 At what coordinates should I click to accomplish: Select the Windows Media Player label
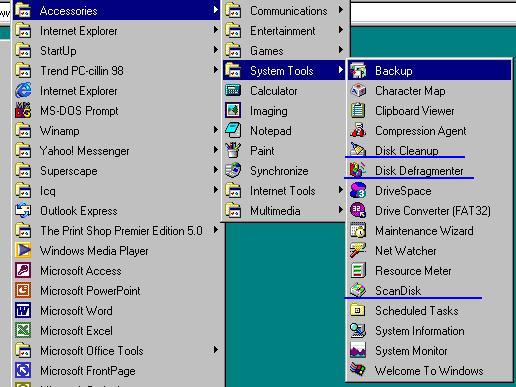point(94,251)
